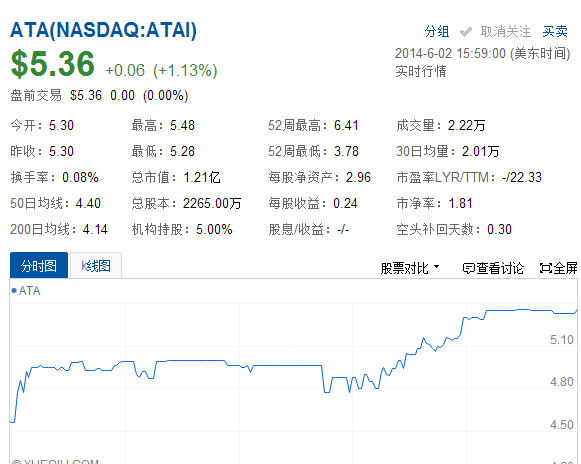Switch to the 分时图 tab
The height and width of the screenshot is (464, 581).
39,265
